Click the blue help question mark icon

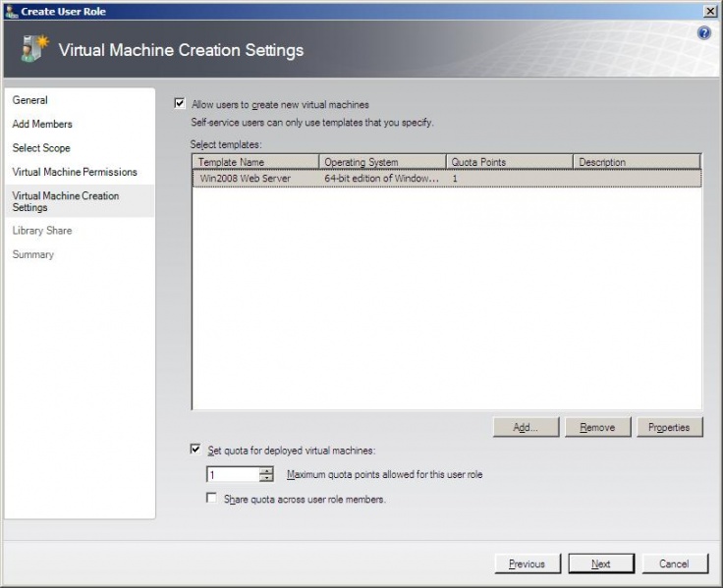pos(703,33)
